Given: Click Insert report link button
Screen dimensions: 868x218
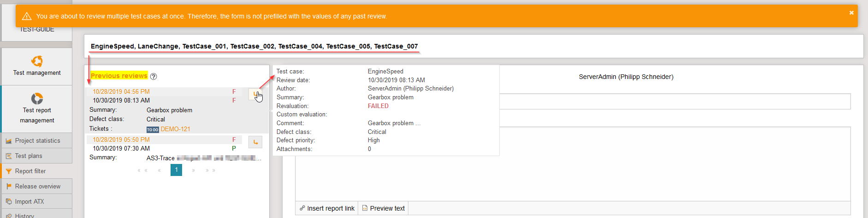Looking at the screenshot, I should point(327,208).
